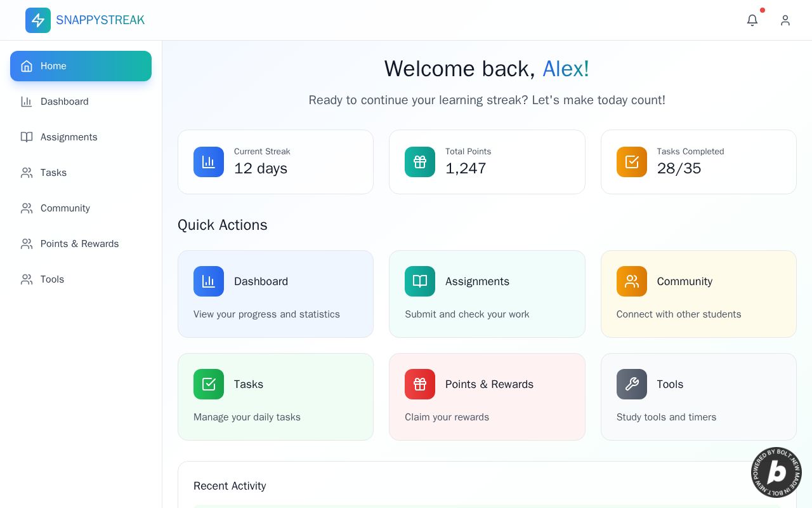Open Tasks from the sidebar menu
The image size is (812, 508).
point(81,173)
